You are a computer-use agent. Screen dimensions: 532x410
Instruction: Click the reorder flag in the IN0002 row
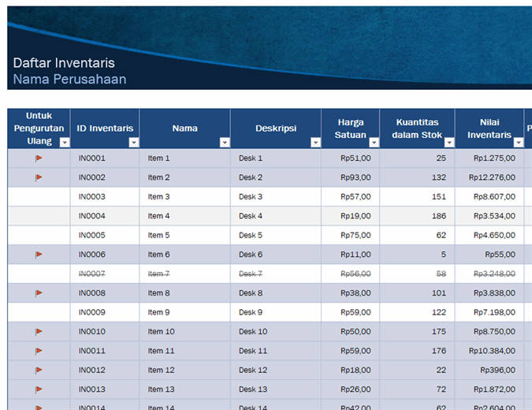point(39,178)
